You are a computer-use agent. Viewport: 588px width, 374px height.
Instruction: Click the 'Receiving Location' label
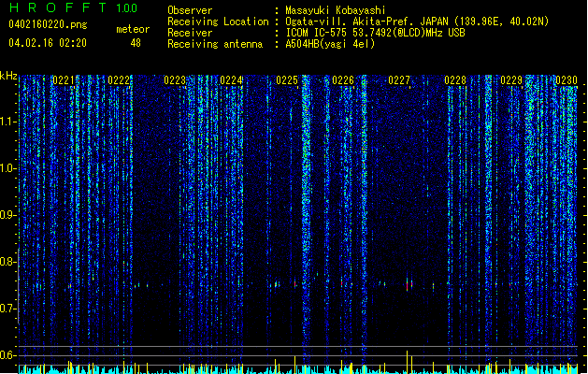tap(218, 22)
